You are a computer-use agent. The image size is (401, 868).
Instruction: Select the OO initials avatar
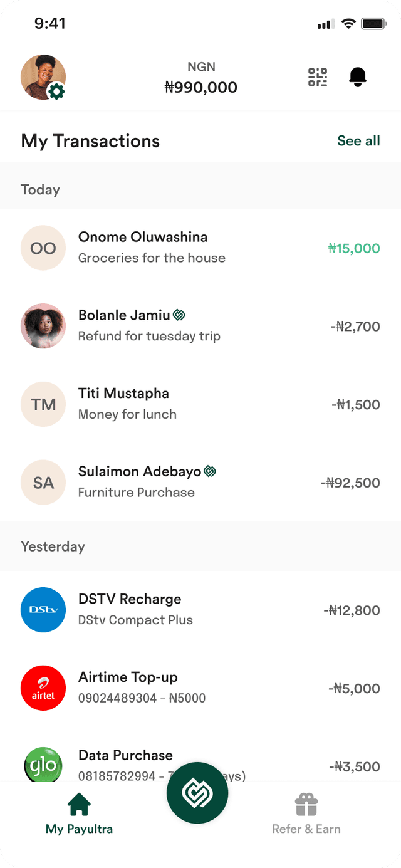click(43, 248)
